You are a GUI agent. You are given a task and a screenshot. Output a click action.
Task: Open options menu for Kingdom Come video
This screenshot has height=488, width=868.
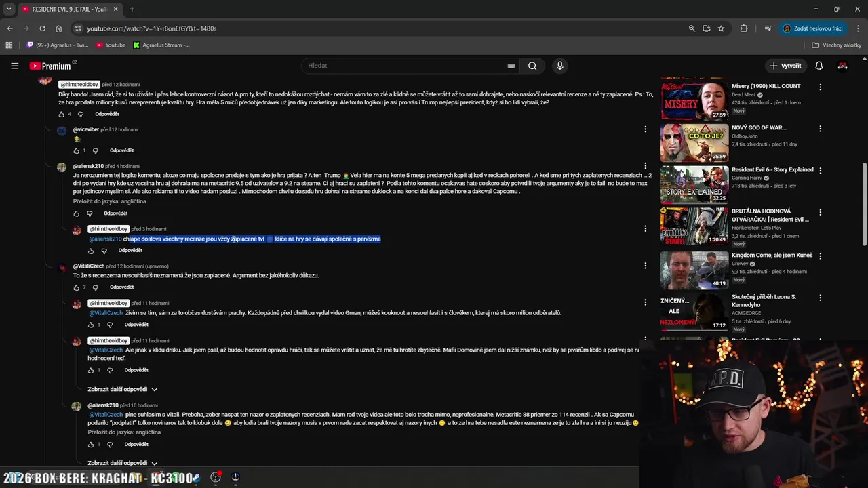pyautogui.click(x=820, y=256)
